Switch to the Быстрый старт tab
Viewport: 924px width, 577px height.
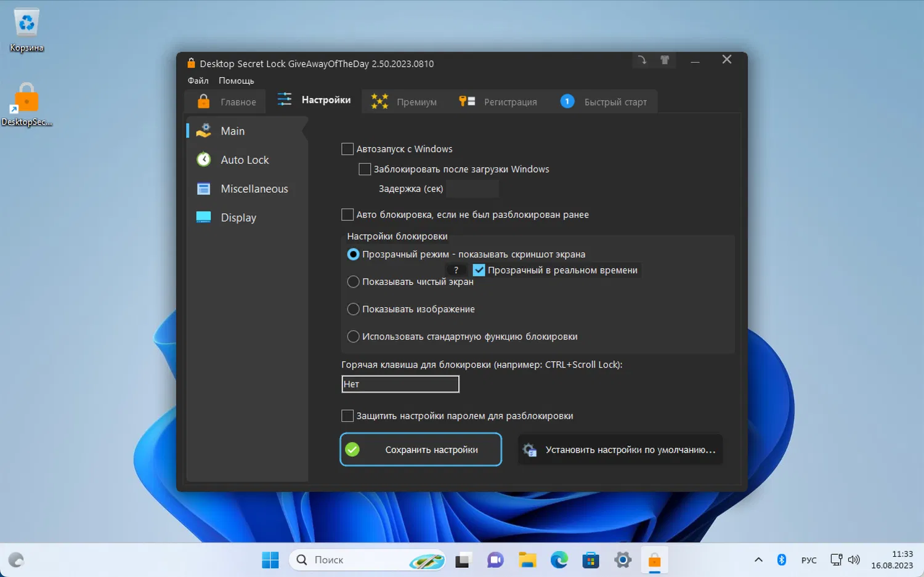coord(604,102)
